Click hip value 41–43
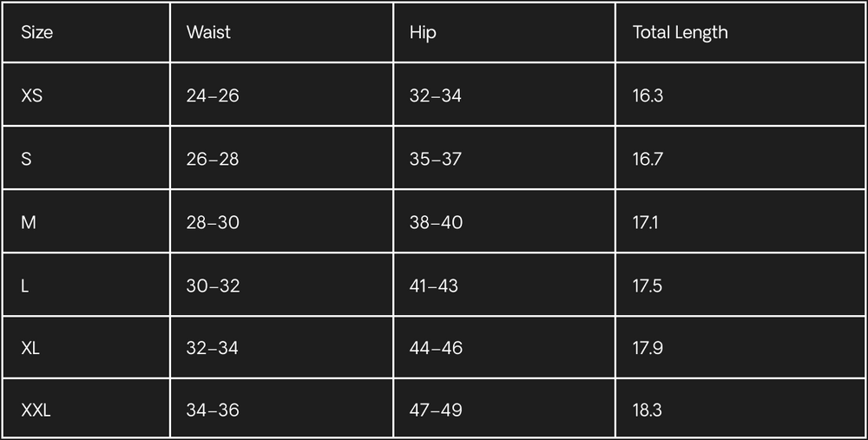868x440 pixels. point(434,286)
